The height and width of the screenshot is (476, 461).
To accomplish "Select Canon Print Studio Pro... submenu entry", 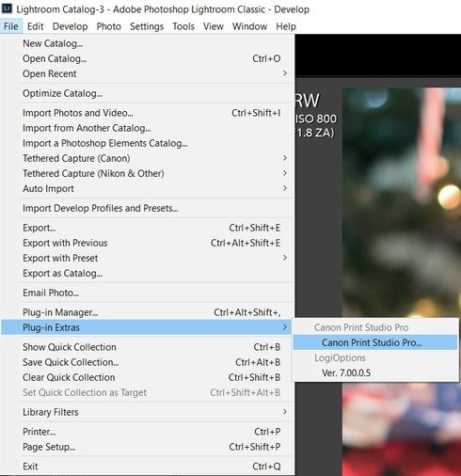I will [x=374, y=342].
